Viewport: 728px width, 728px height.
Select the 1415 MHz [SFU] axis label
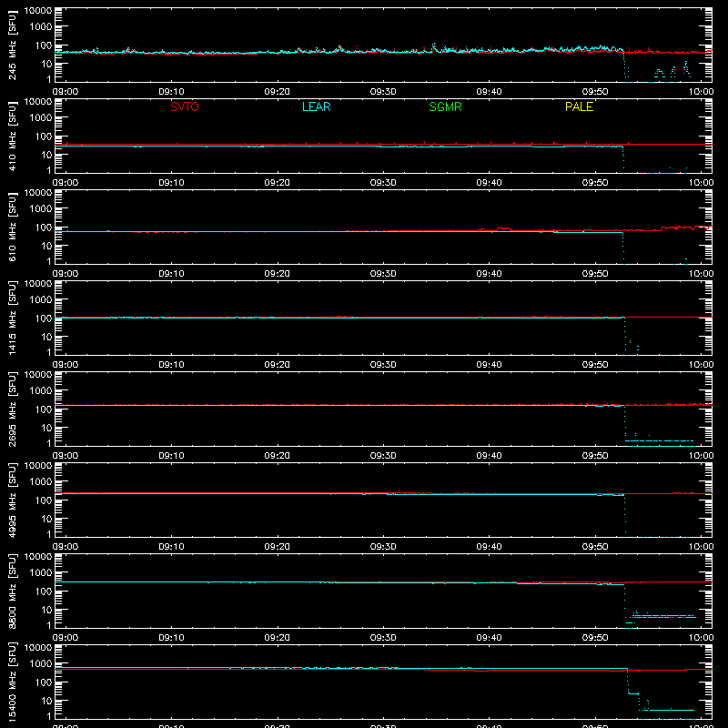click(x=13, y=318)
